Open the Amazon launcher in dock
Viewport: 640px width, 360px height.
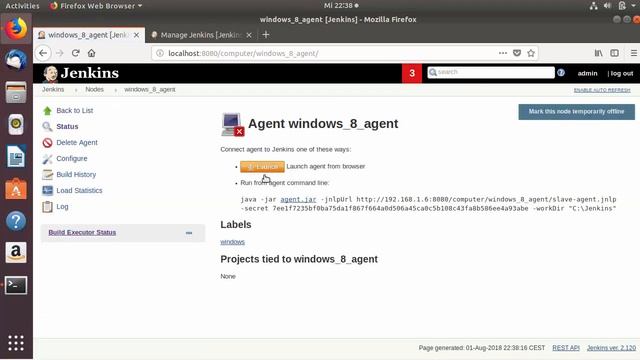(x=16, y=253)
